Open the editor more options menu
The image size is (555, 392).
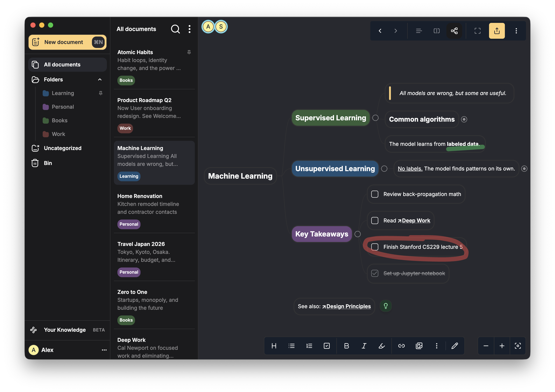(x=516, y=31)
